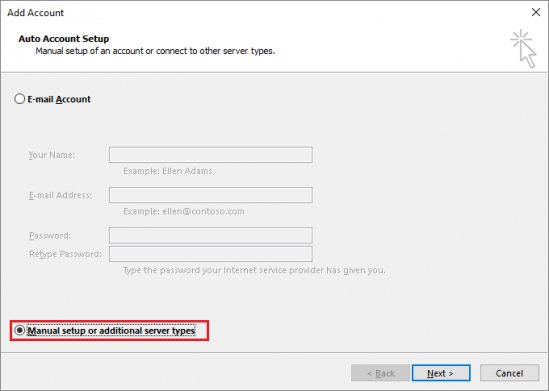The image size is (549, 391).
Task: Click the Retype Password label
Action: pos(65,254)
